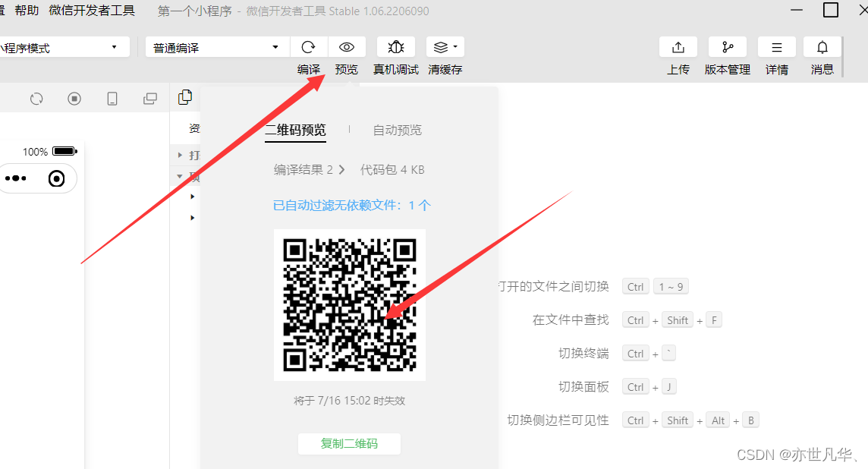Click the preview QR code image
This screenshot has height=469, width=868.
350,304
